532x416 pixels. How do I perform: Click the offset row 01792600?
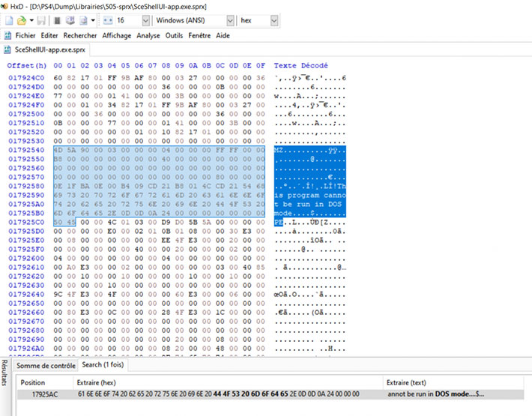coord(26,258)
